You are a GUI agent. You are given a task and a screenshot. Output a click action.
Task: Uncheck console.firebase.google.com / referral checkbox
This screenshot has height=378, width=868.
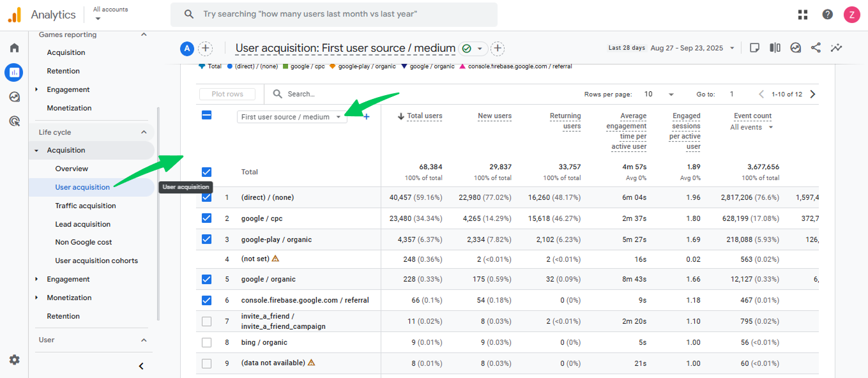point(206,300)
